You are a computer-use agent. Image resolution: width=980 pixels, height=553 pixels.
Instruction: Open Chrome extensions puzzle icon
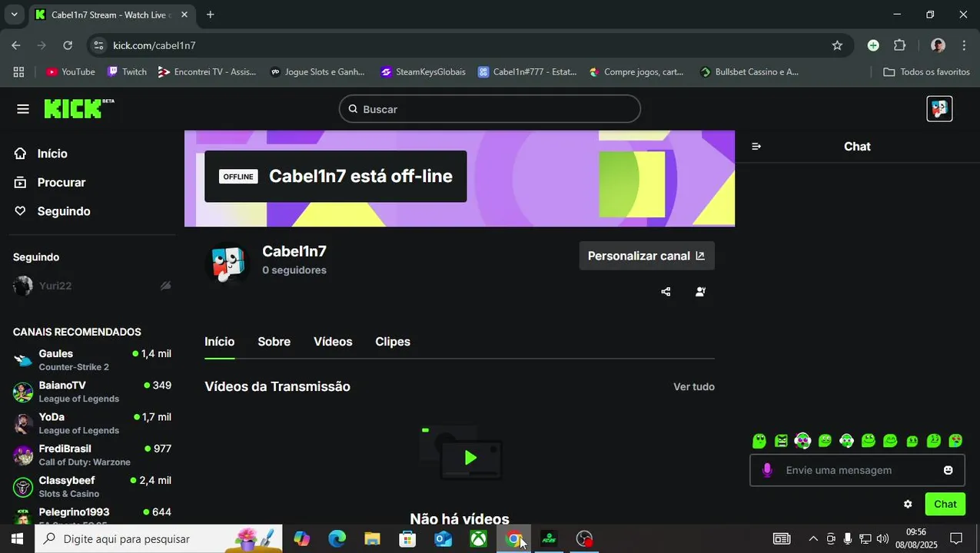900,45
